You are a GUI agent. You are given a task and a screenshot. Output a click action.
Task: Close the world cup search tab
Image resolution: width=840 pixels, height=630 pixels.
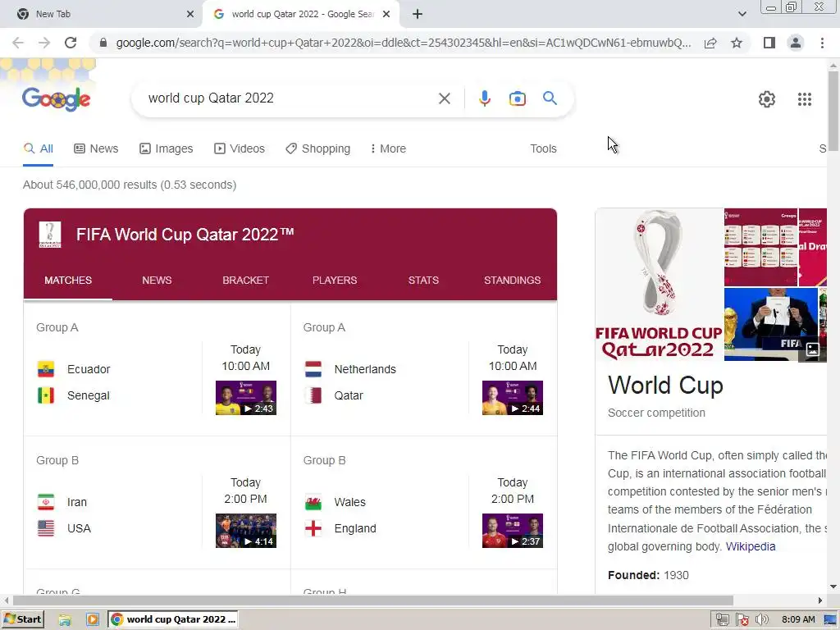point(386,15)
